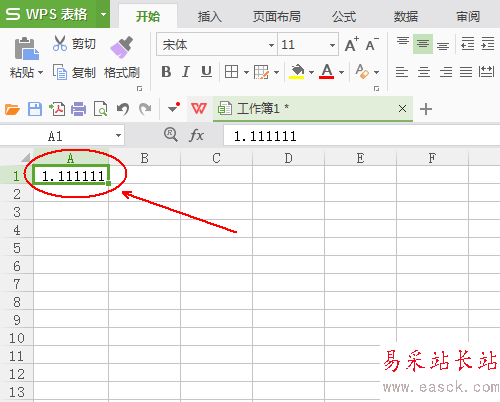
Task: Save workbook with floppy icon
Action: [35, 109]
